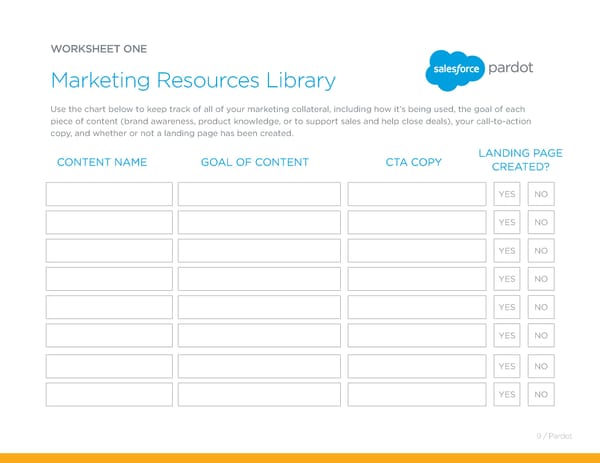
Task: Click the page number 9 / Pardot footer
Action: pyautogui.click(x=553, y=436)
